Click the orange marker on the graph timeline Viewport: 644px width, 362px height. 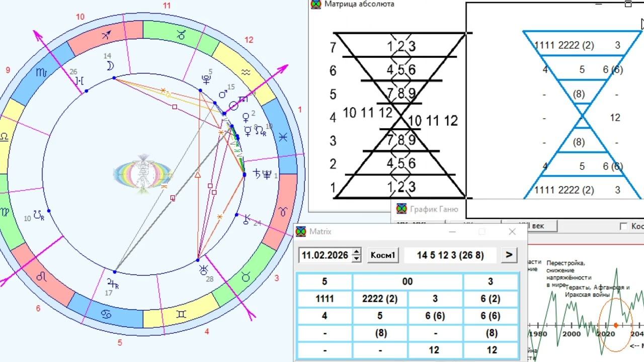pos(616,325)
